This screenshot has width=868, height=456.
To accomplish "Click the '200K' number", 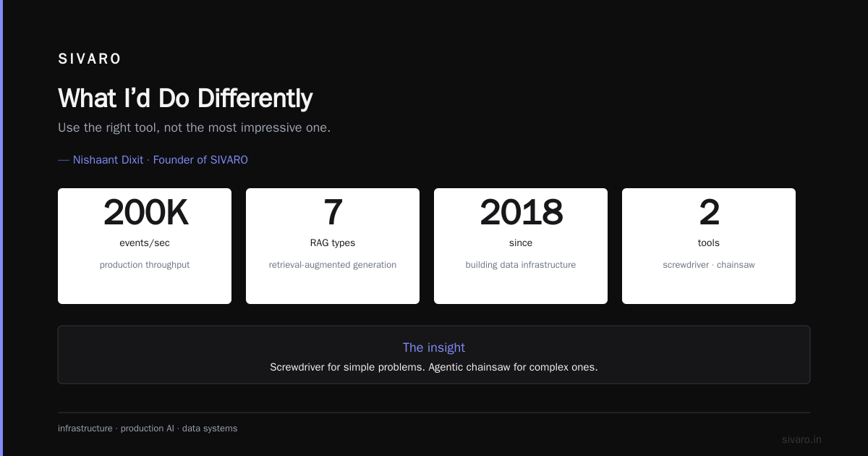I will tap(145, 213).
